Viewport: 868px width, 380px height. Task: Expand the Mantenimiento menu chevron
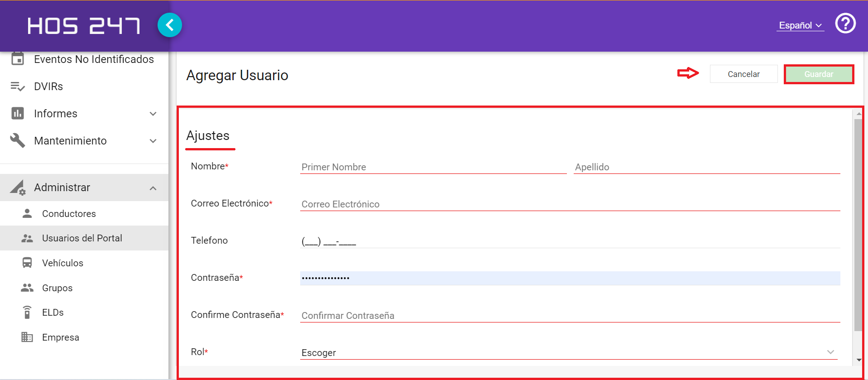[153, 141]
